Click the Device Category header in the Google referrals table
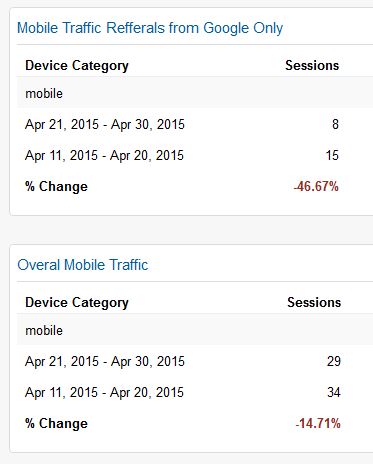 point(77,66)
